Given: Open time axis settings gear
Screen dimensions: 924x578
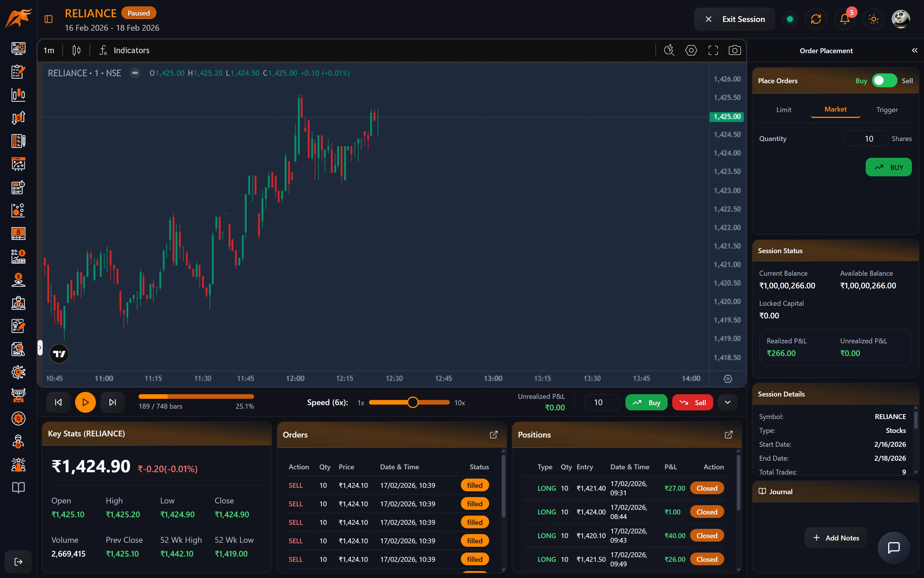Looking at the screenshot, I should [728, 379].
